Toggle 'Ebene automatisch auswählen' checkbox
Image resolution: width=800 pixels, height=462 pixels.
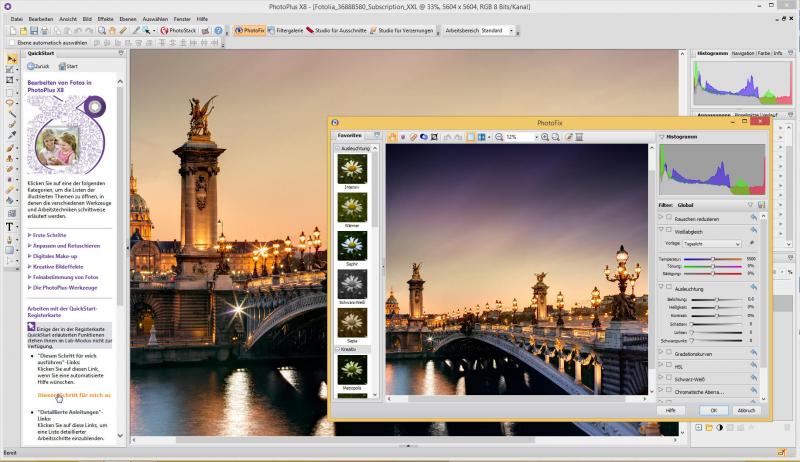[x=10, y=43]
